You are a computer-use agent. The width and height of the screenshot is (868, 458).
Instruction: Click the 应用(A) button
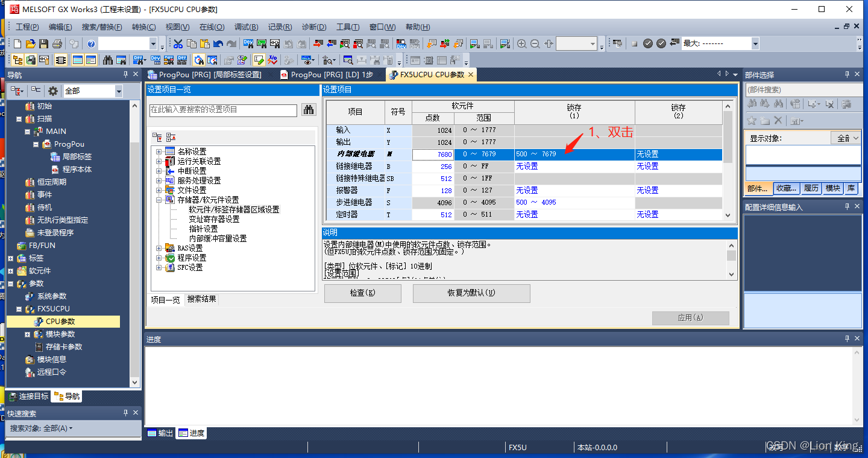tap(690, 317)
